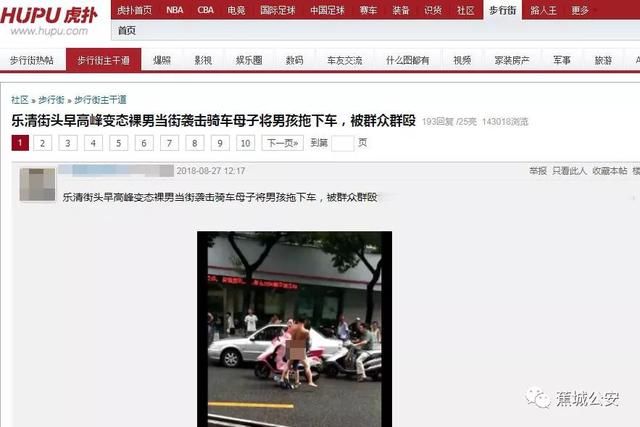Viewport: 640px width, 427px height.
Task: Click 只看此人 filter link
Action: pyautogui.click(x=569, y=171)
